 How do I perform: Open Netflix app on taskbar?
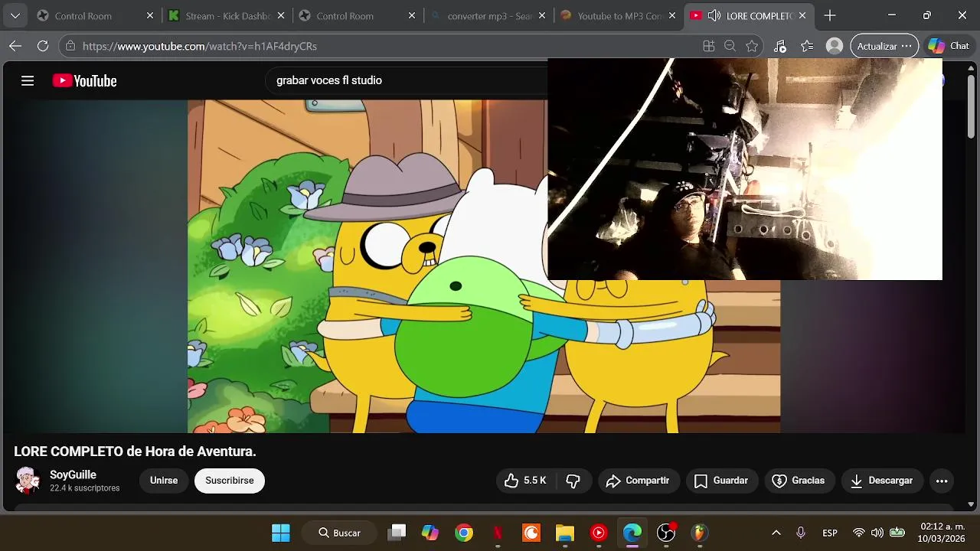(498, 533)
